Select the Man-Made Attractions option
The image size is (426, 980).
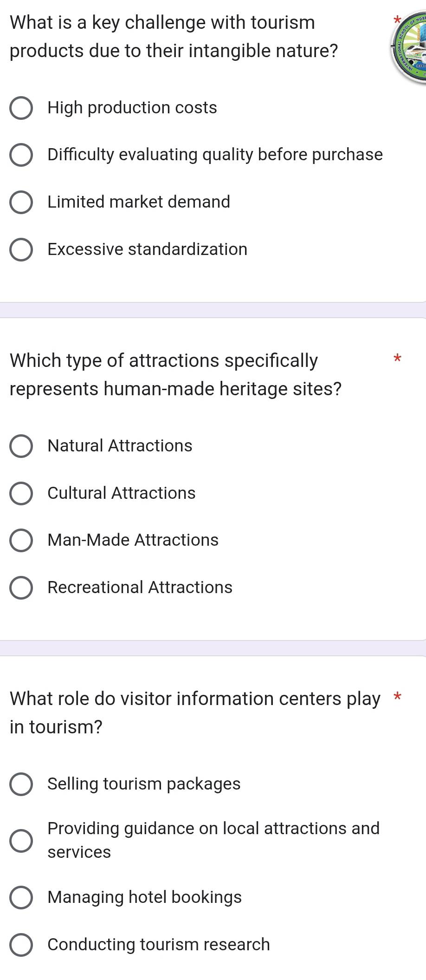[21, 541]
